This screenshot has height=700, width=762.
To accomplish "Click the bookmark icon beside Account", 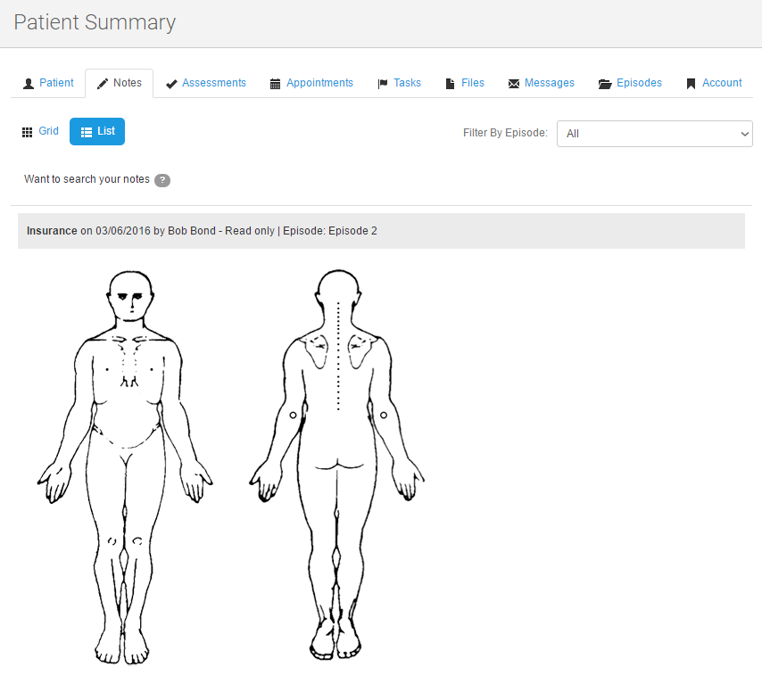I will 691,84.
